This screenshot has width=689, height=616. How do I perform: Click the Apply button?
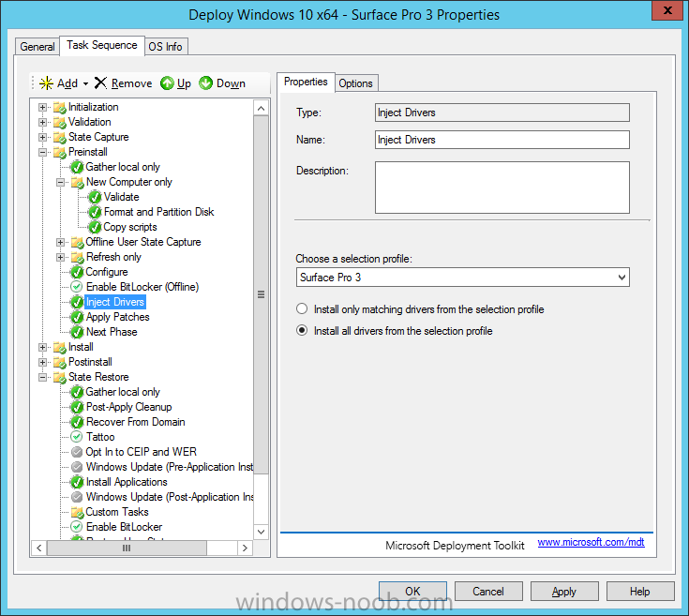[564, 591]
